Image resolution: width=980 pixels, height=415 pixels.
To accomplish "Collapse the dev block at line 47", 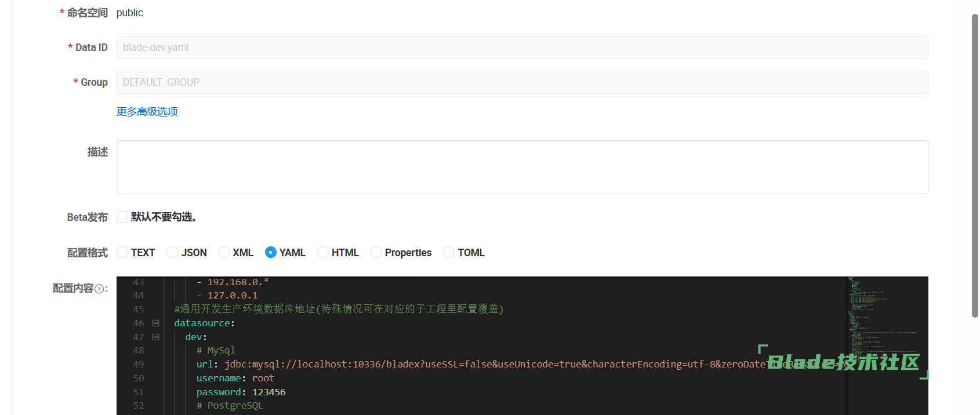I will 155,337.
